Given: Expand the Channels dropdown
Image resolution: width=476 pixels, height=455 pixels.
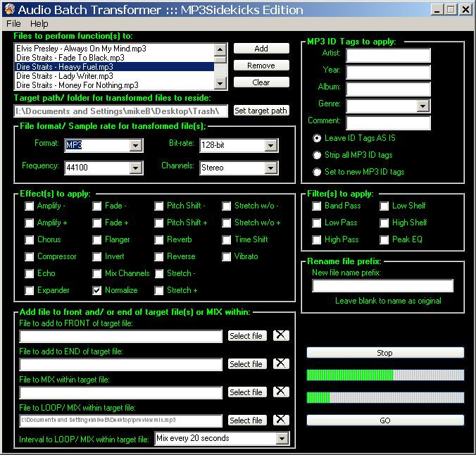Looking at the screenshot, I should click(x=271, y=168).
